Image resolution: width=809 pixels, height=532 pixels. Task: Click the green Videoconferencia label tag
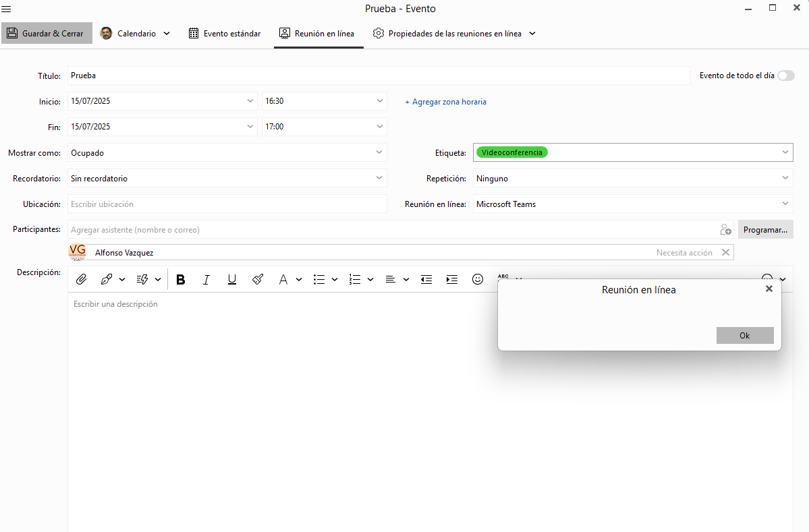(x=512, y=152)
